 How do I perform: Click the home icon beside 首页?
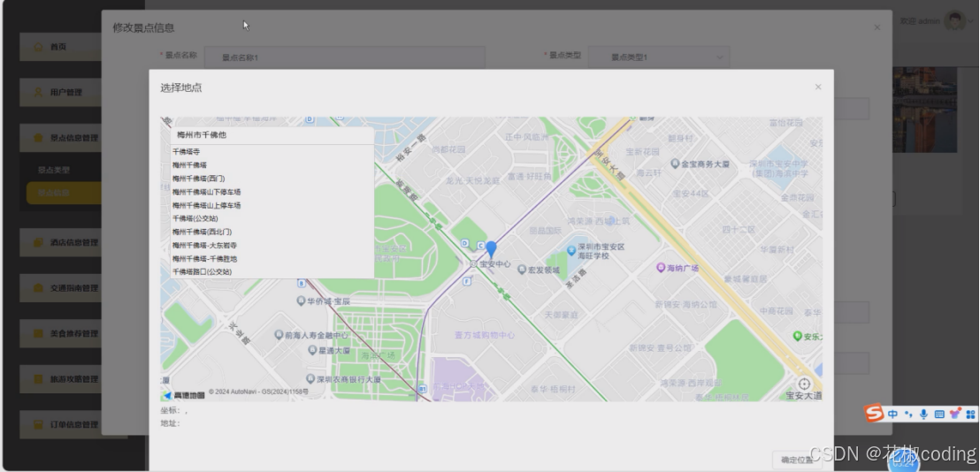pos(39,47)
